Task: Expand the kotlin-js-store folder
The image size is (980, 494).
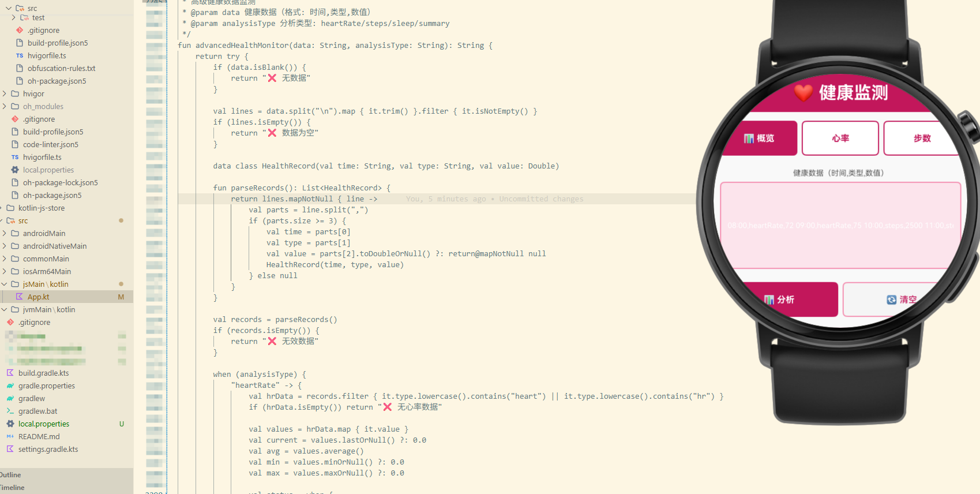Action: (x=42, y=208)
